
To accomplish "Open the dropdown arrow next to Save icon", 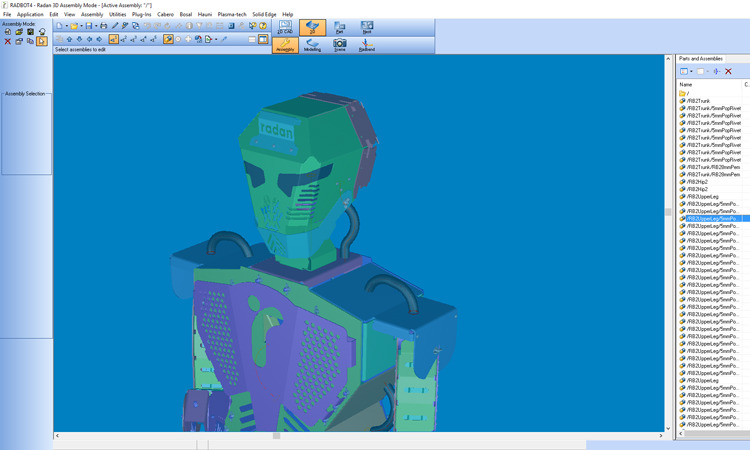I will point(96,26).
